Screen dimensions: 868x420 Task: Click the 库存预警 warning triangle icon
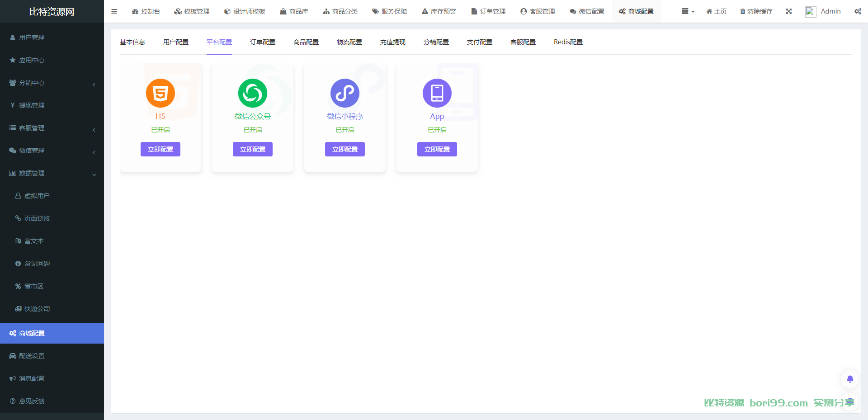coord(425,11)
